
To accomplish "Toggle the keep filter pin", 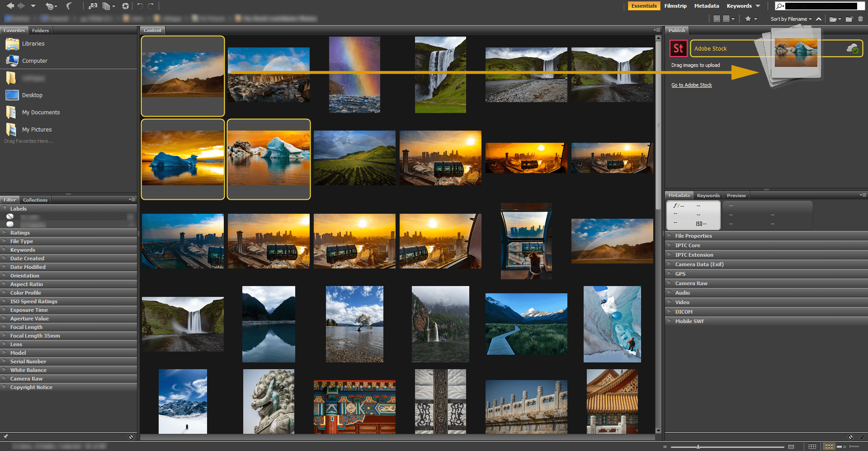I will coord(131,437).
